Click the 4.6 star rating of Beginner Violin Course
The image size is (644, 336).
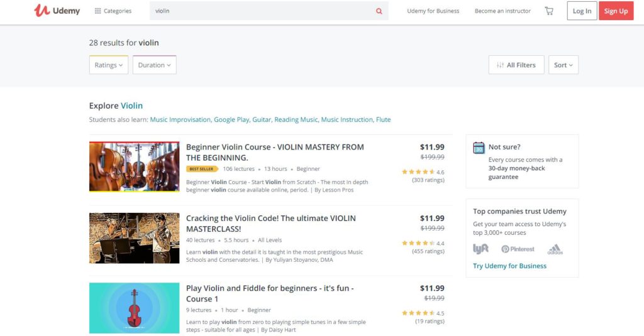423,172
